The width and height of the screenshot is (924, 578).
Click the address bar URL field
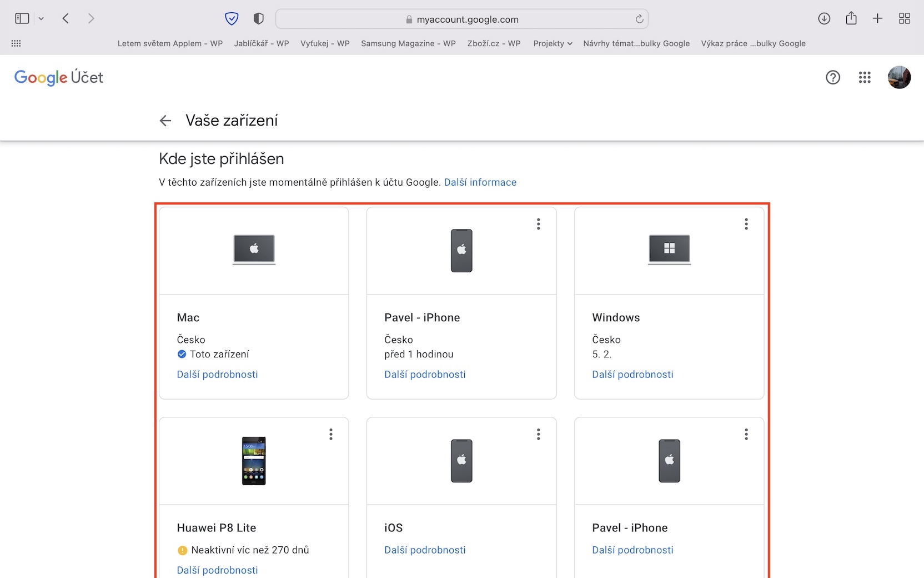tap(462, 19)
